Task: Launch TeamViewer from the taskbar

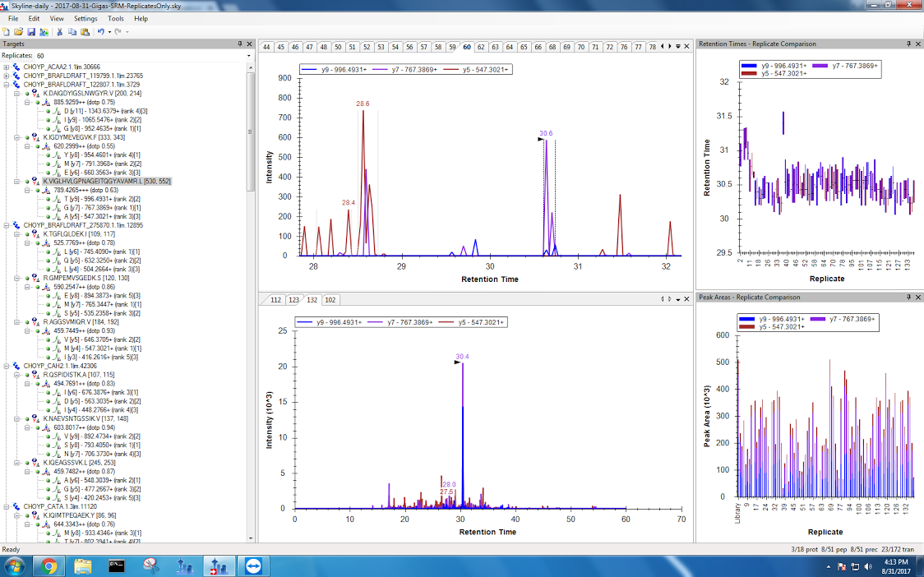Action: (249, 565)
